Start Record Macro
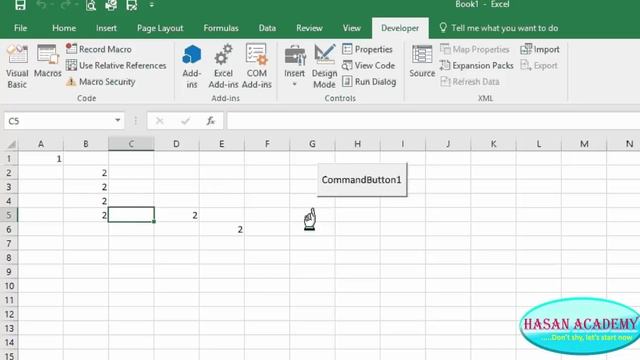640x360 pixels. pos(99,49)
